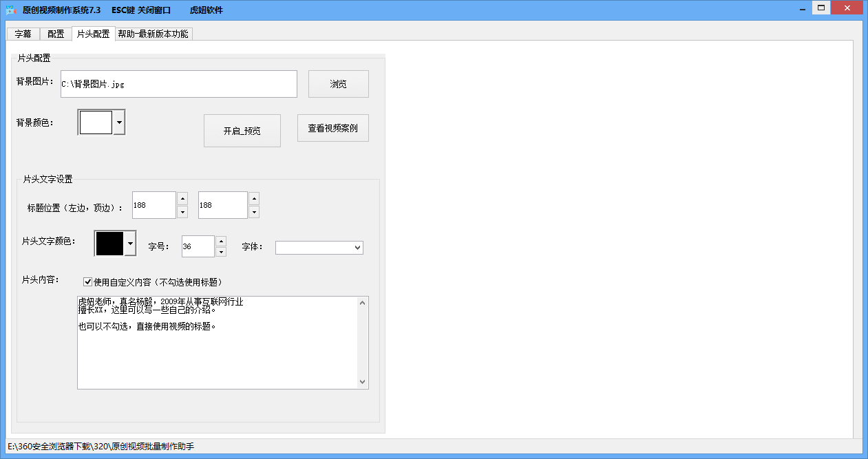Click the status bar path text

(101, 447)
